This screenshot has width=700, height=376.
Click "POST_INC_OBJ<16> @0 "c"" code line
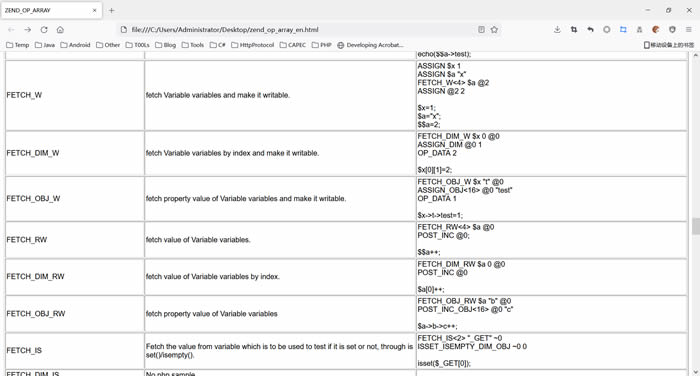tap(465, 309)
